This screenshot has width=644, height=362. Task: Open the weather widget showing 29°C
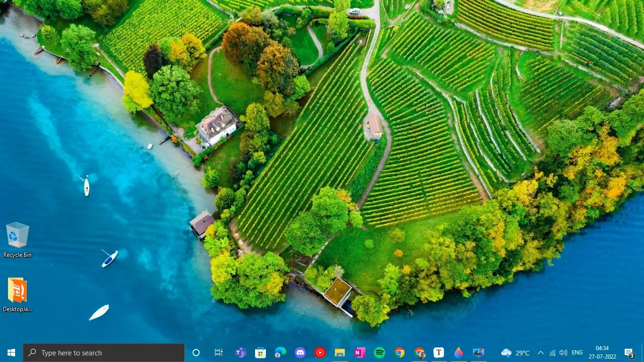pyautogui.click(x=514, y=352)
